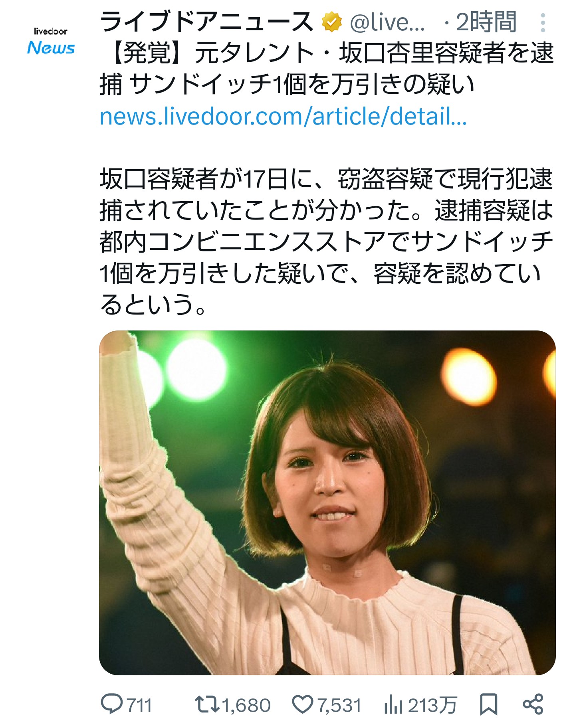Viewport: 575px width, 728px height.
Task: Open the attached photo of the woman
Action: pyautogui.click(x=327, y=503)
